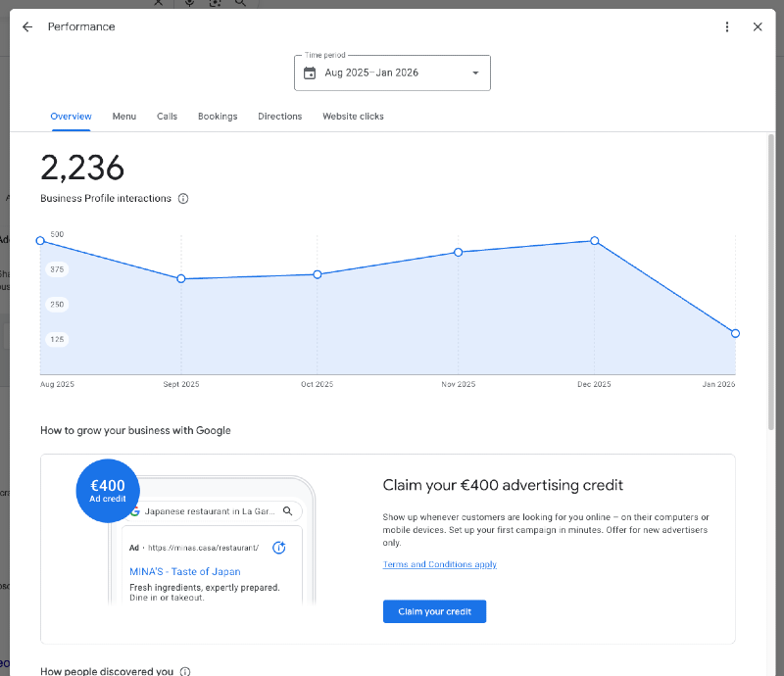Screen dimensions: 784x676
Task: Click the €400 Ad credit badge
Action: 108,490
